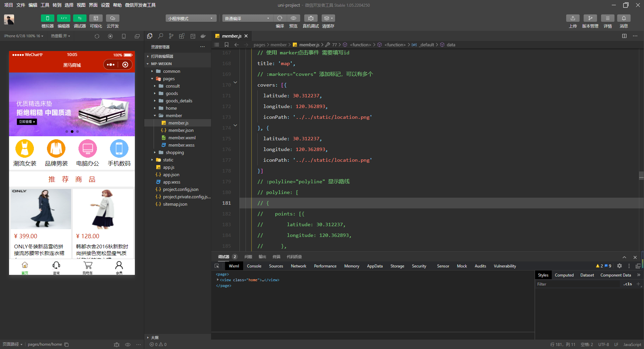Select the Computed styles tab
The width and height of the screenshot is (644, 349).
coord(564,275)
